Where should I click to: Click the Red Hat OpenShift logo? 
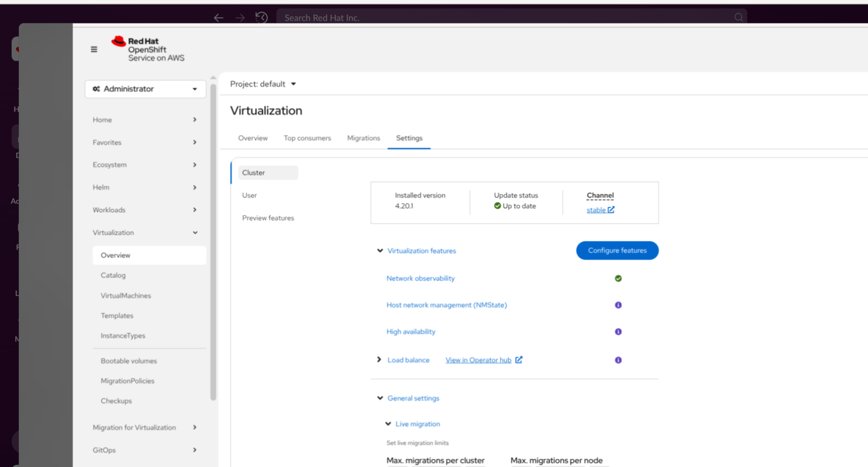[148, 49]
